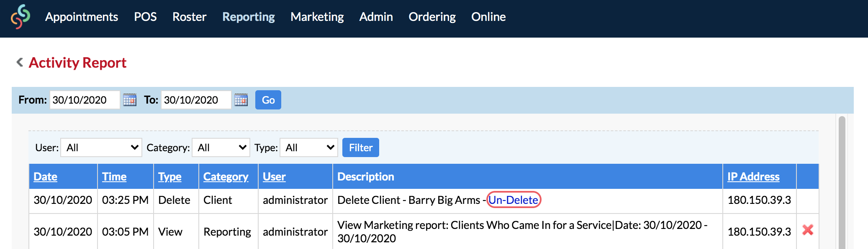The width and height of the screenshot is (868, 249).
Task: Delete the View Reporting row entry
Action: point(808,230)
